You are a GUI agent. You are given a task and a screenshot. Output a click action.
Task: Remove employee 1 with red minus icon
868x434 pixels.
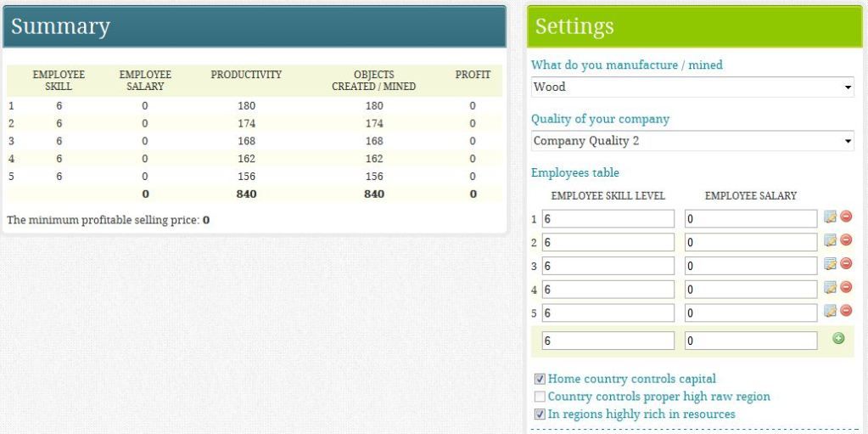click(846, 217)
